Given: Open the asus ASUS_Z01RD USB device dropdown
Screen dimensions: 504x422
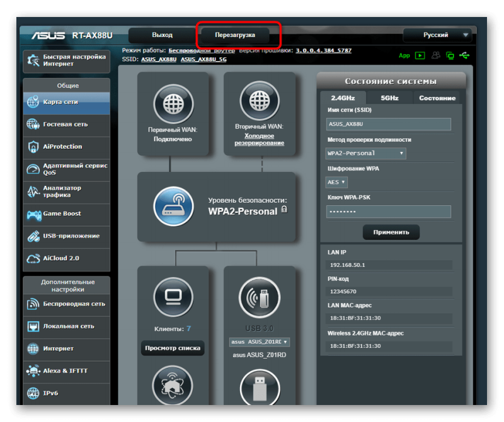Looking at the screenshot, I should coord(260,342).
